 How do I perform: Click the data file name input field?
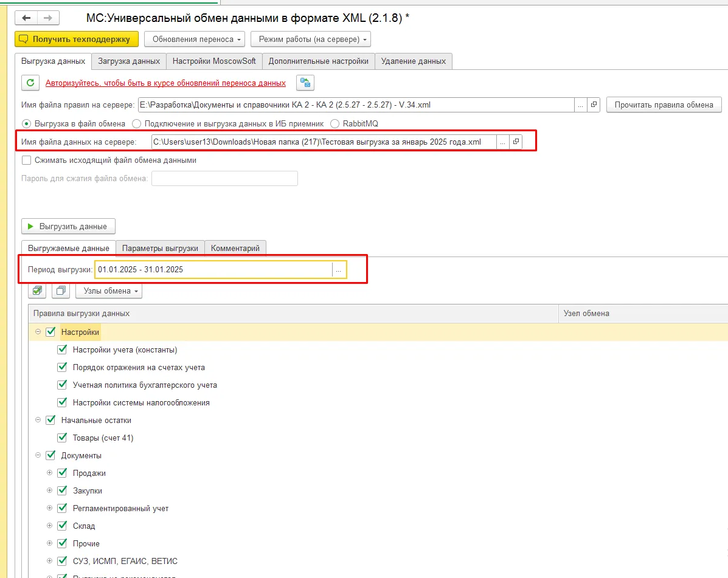324,142
